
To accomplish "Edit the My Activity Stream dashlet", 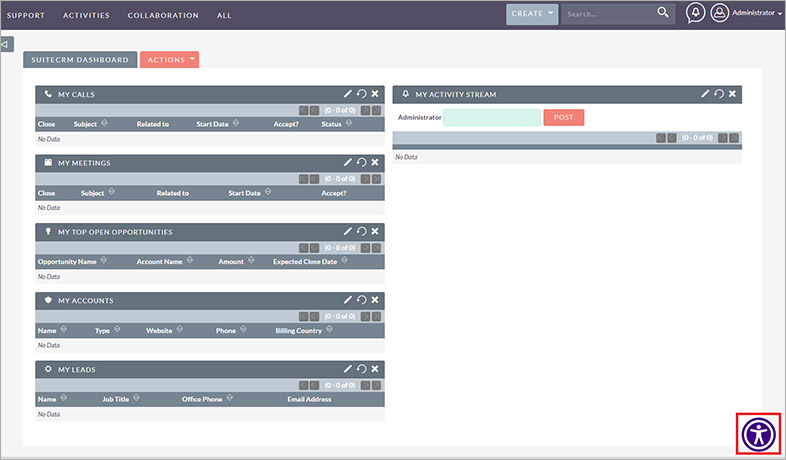I will (x=705, y=94).
